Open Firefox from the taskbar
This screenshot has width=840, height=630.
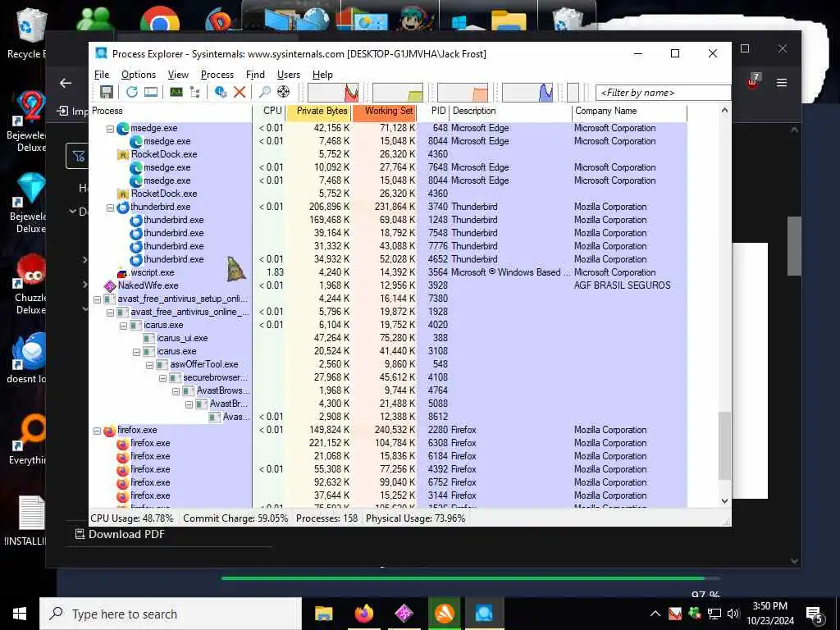click(x=363, y=614)
